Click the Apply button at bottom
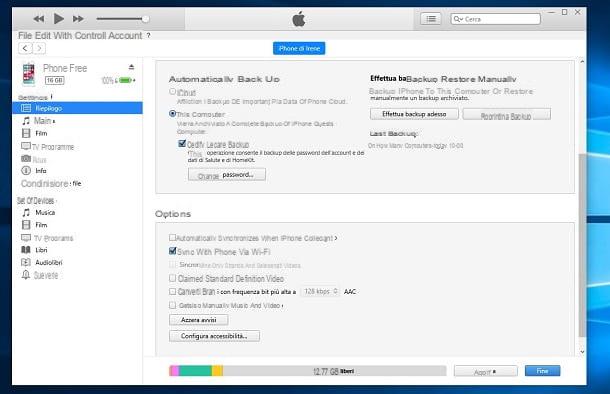 [x=486, y=371]
